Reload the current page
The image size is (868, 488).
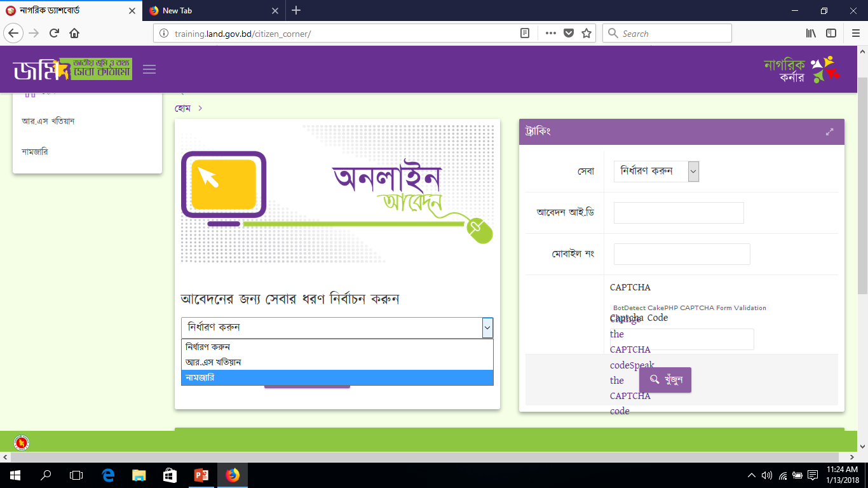point(54,34)
